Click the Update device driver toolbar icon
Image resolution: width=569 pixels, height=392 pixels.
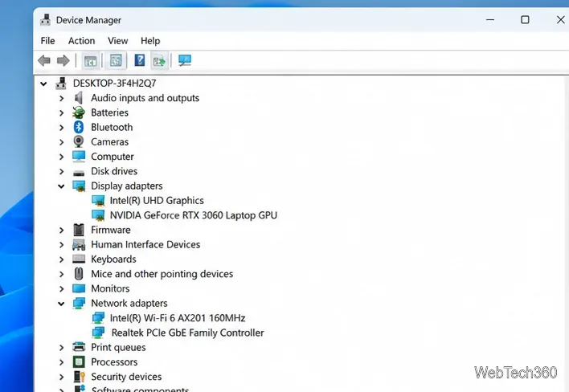click(159, 60)
